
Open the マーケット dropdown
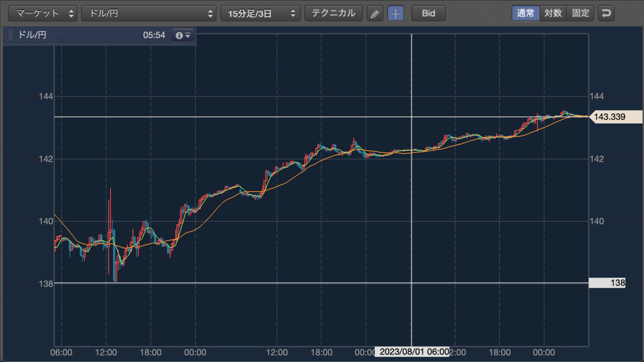tap(43, 13)
